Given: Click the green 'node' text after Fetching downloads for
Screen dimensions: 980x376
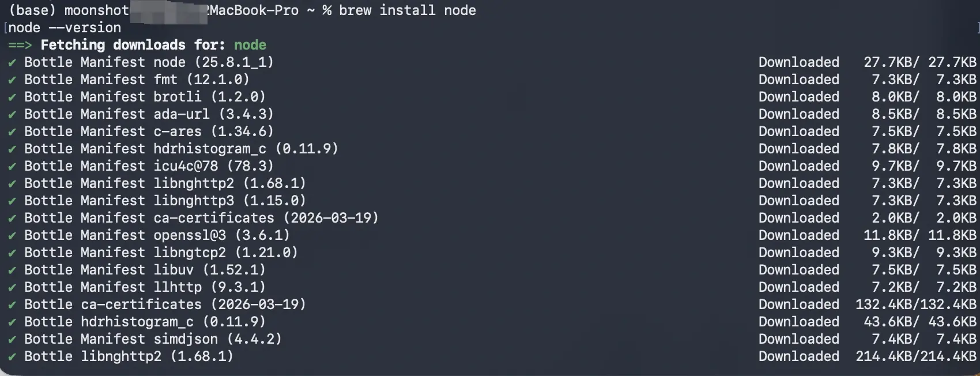Looking at the screenshot, I should point(250,45).
